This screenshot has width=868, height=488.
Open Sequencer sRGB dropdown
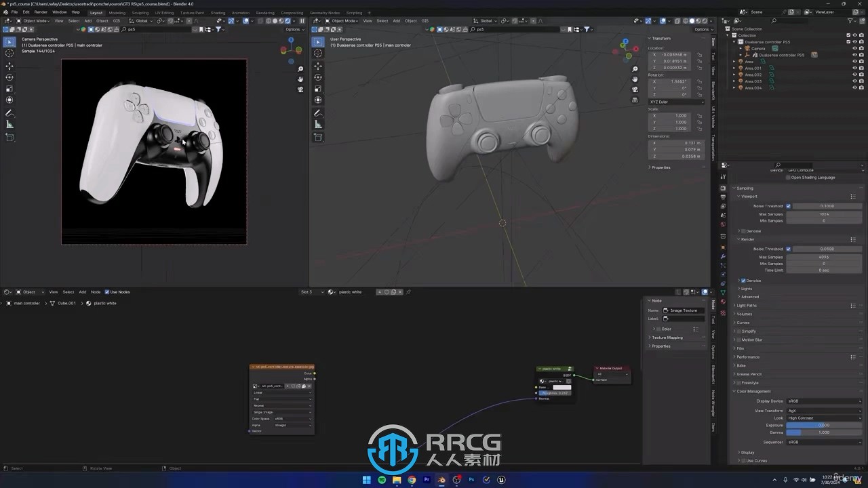pos(824,442)
